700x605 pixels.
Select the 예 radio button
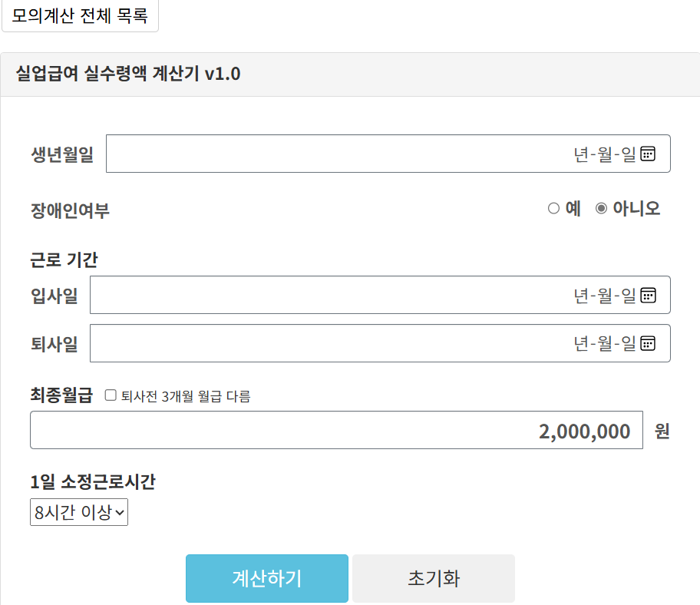[x=553, y=207]
